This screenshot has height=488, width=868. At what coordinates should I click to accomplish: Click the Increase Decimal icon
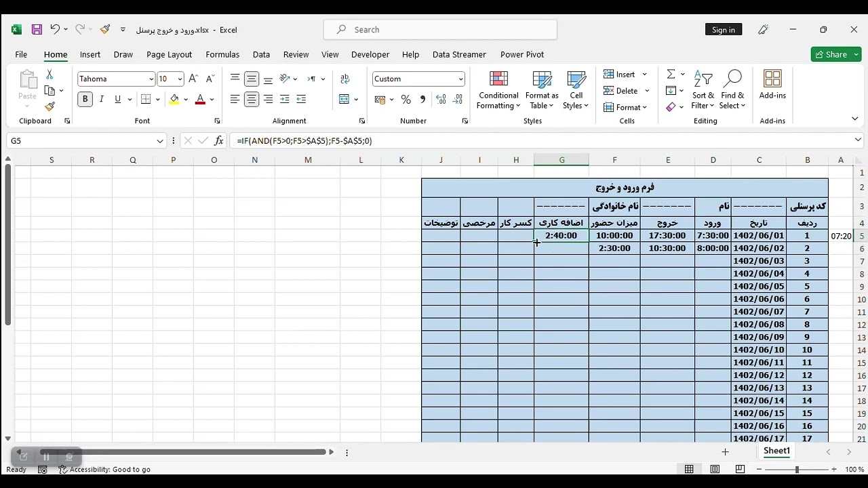(x=441, y=100)
